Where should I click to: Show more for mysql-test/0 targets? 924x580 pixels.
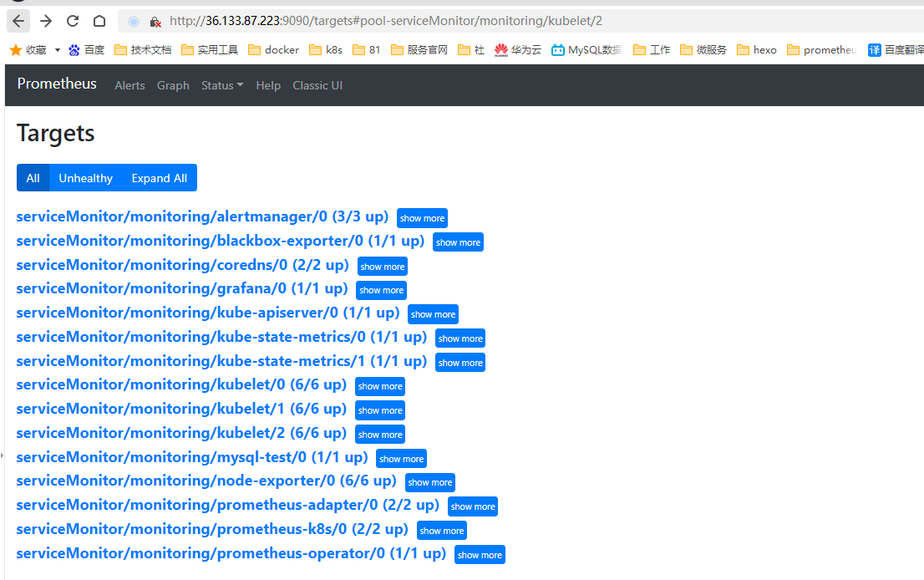[401, 459]
